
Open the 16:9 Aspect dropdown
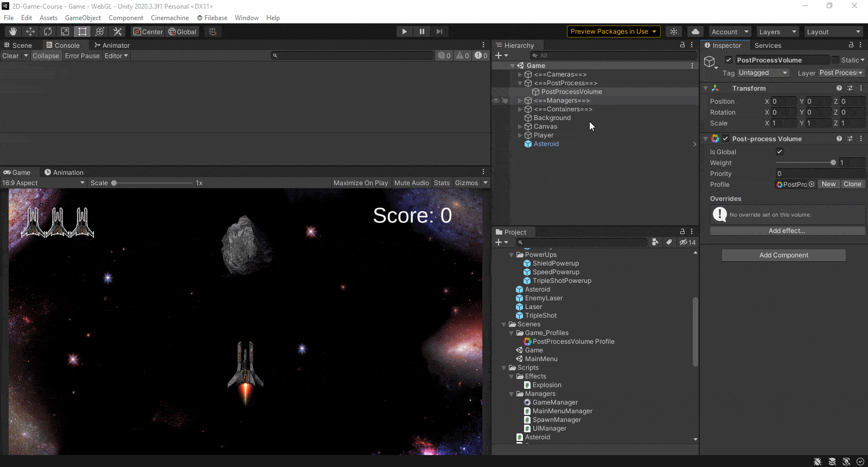(x=43, y=183)
